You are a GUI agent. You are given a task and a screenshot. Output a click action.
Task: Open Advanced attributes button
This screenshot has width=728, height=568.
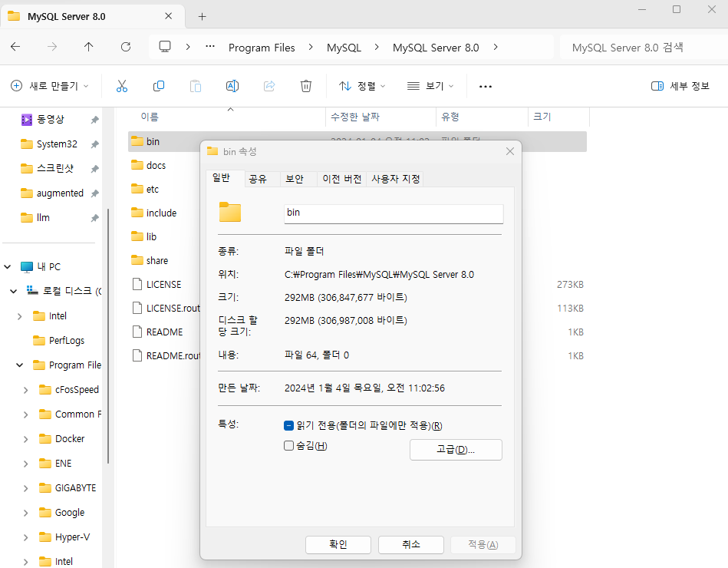pyautogui.click(x=456, y=450)
